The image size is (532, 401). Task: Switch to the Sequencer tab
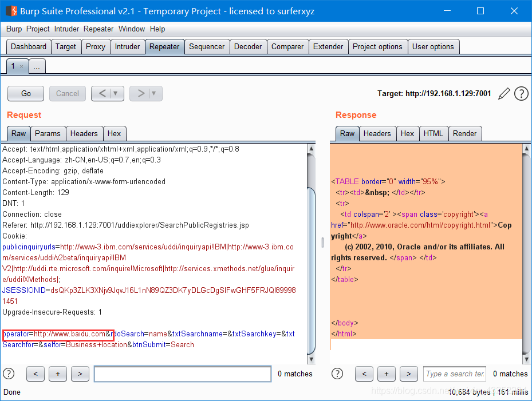(207, 46)
